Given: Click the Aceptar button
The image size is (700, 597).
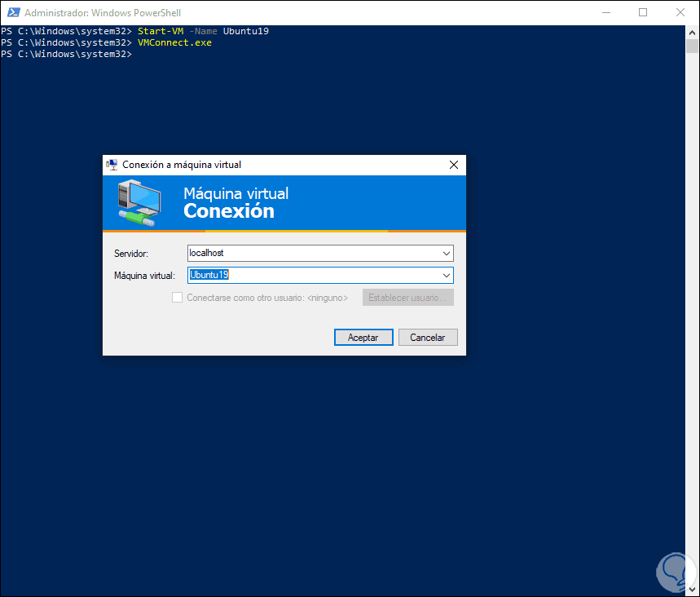Looking at the screenshot, I should (x=363, y=338).
